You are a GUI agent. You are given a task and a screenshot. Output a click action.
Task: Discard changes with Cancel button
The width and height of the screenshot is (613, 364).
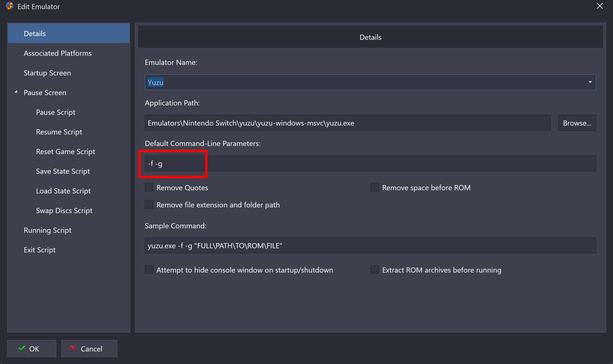pyautogui.click(x=89, y=349)
